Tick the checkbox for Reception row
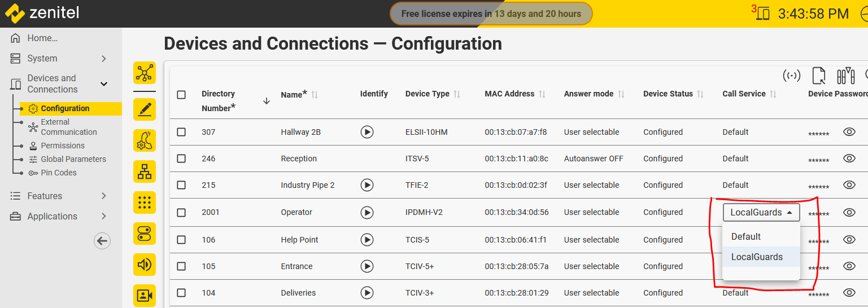The height and width of the screenshot is (308, 868). (x=181, y=159)
